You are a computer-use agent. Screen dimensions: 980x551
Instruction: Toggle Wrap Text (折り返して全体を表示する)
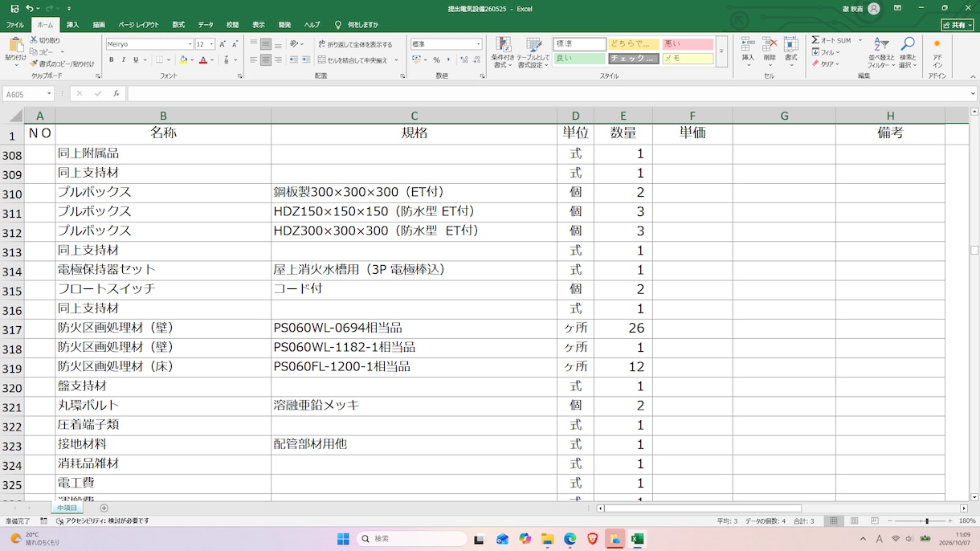pyautogui.click(x=355, y=44)
